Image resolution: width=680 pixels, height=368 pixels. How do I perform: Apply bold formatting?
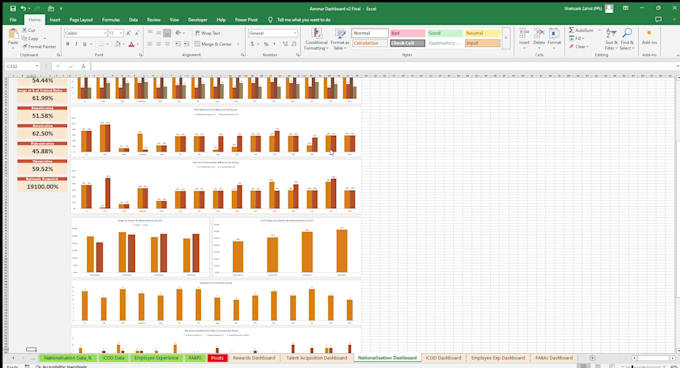68,44
